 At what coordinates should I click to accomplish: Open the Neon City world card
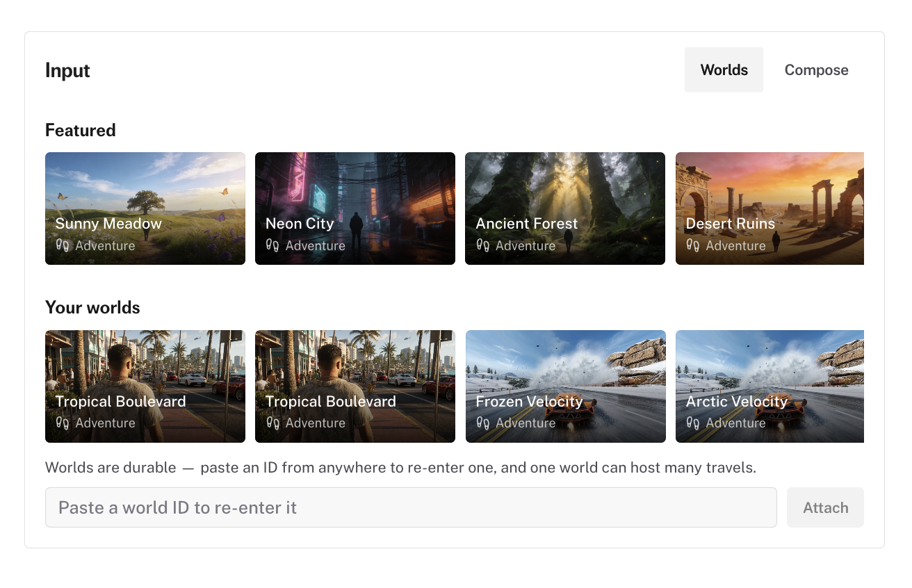click(355, 209)
